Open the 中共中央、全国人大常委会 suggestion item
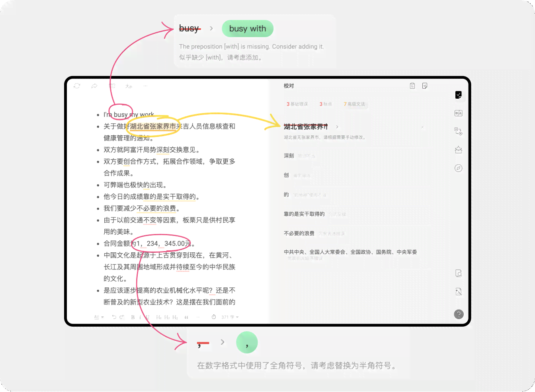The height and width of the screenshot is (392, 535). point(350,254)
